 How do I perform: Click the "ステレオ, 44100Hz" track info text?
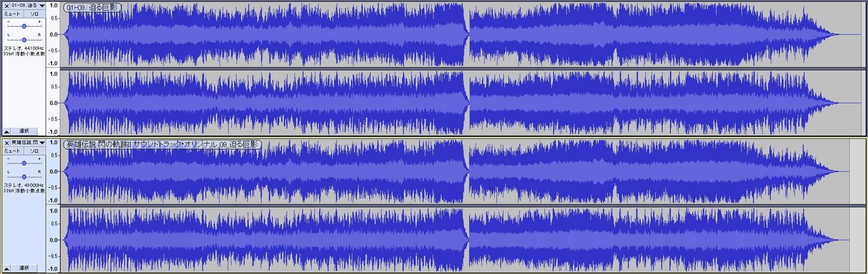[x=24, y=48]
